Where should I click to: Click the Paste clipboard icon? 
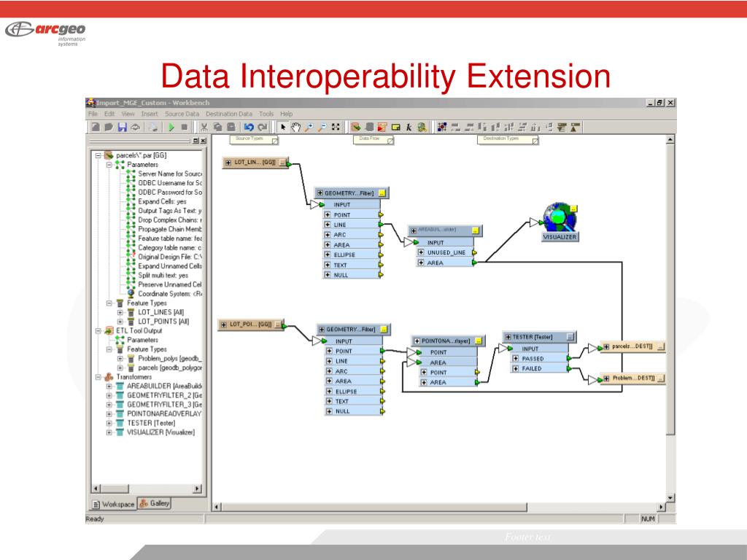(231, 127)
